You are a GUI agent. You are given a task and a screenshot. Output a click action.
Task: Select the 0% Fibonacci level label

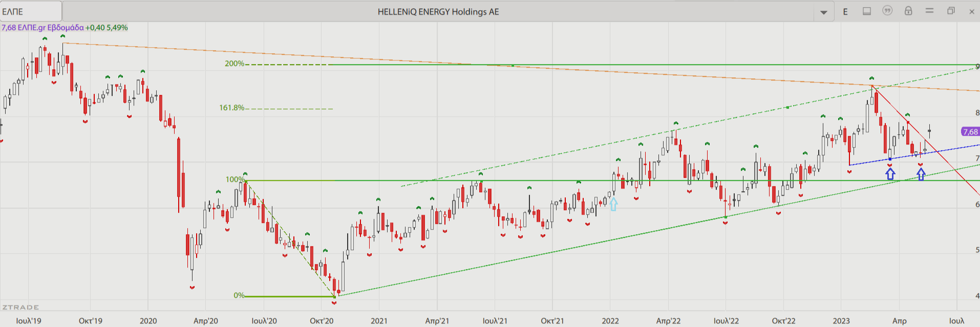(239, 295)
